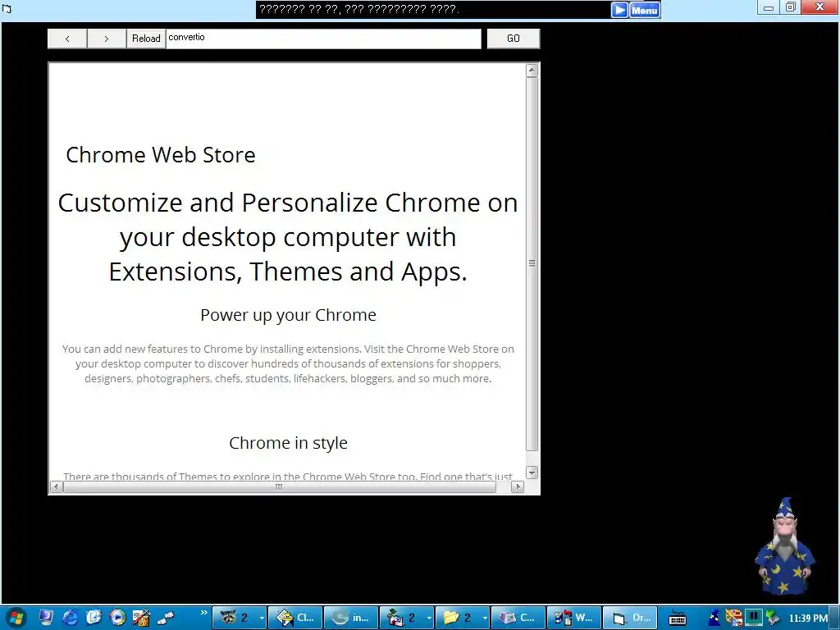Switch to the 'Or...' taskbar window
This screenshot has height=630, width=840.
pos(629,618)
